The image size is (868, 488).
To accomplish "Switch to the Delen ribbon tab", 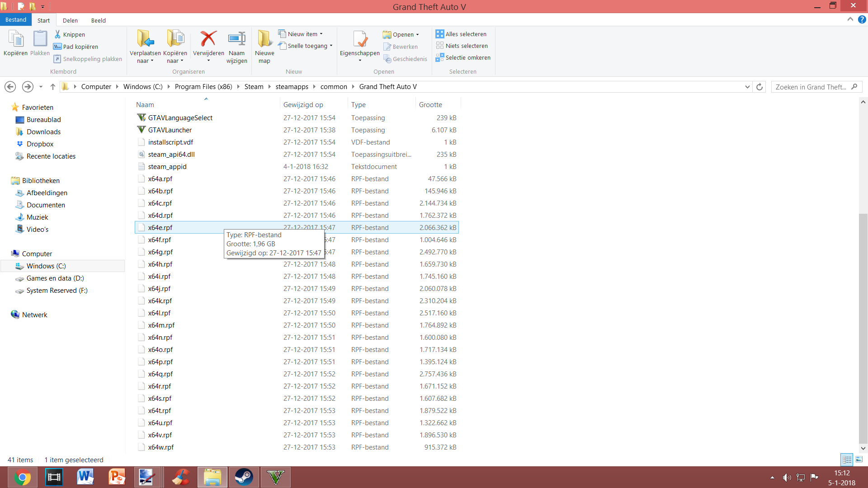I will [x=70, y=20].
